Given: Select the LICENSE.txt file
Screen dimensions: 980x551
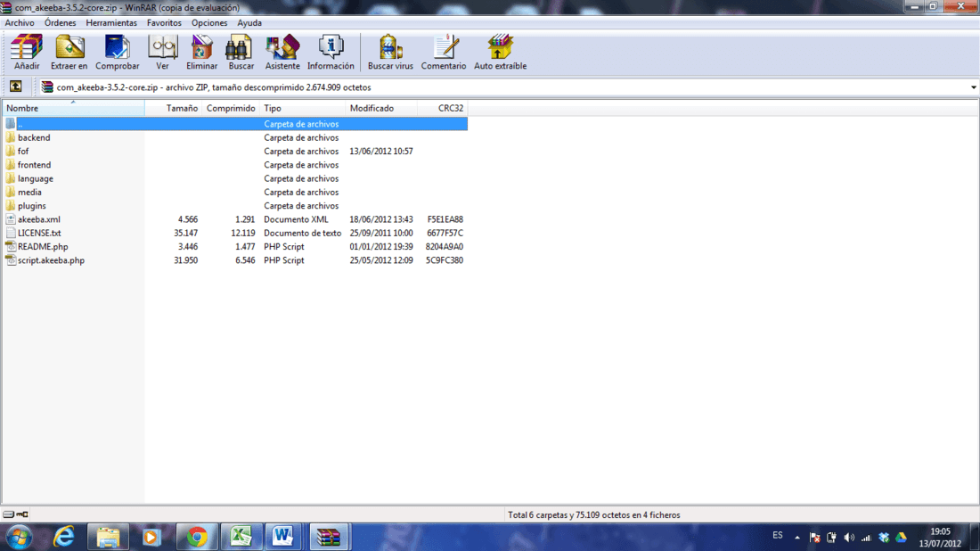Looking at the screenshot, I should point(39,234).
